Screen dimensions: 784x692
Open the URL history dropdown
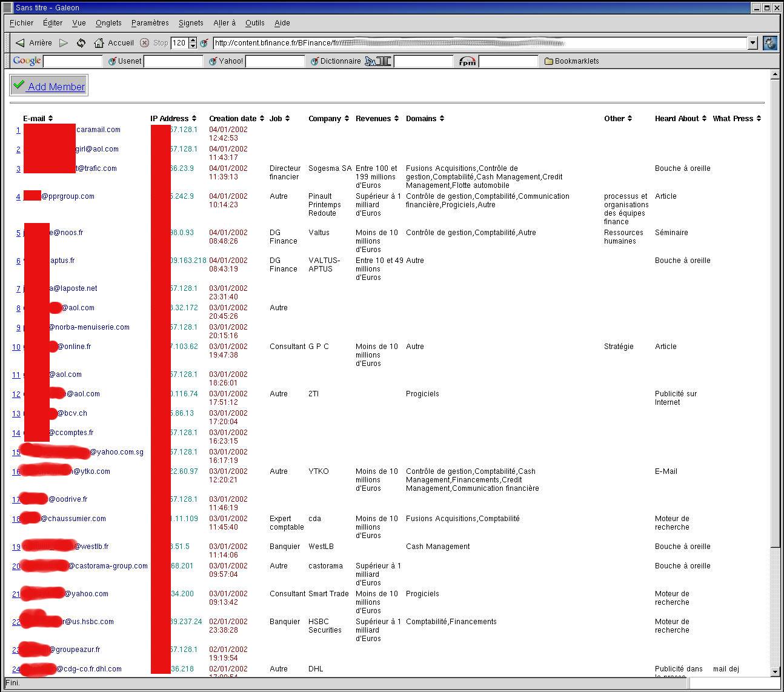pyautogui.click(x=753, y=43)
